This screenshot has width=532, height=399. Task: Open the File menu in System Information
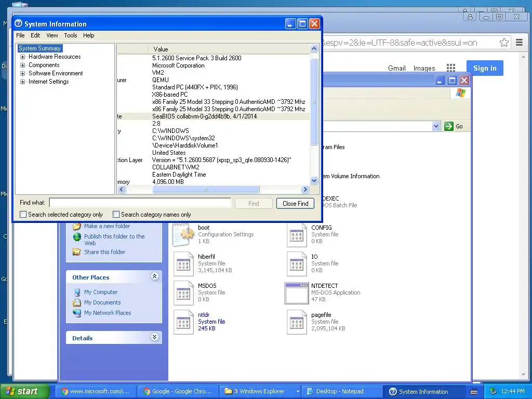point(20,35)
